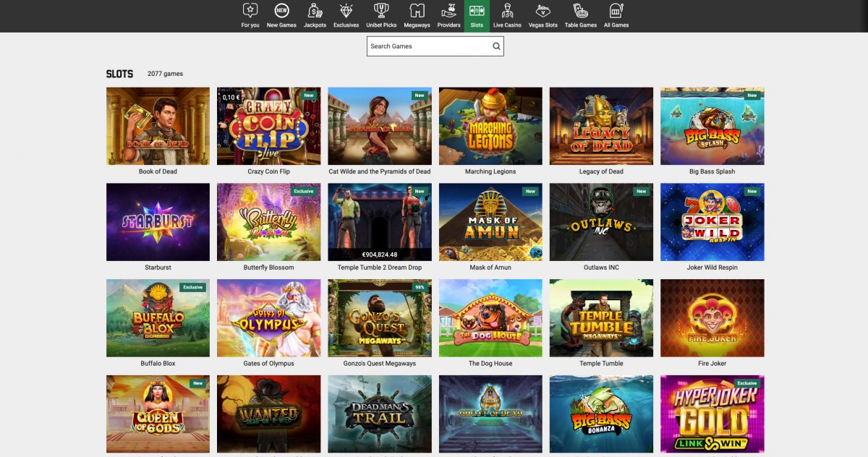This screenshot has width=868, height=457.
Task: Open the Dead Man's Trail thumbnail
Action: (x=380, y=414)
